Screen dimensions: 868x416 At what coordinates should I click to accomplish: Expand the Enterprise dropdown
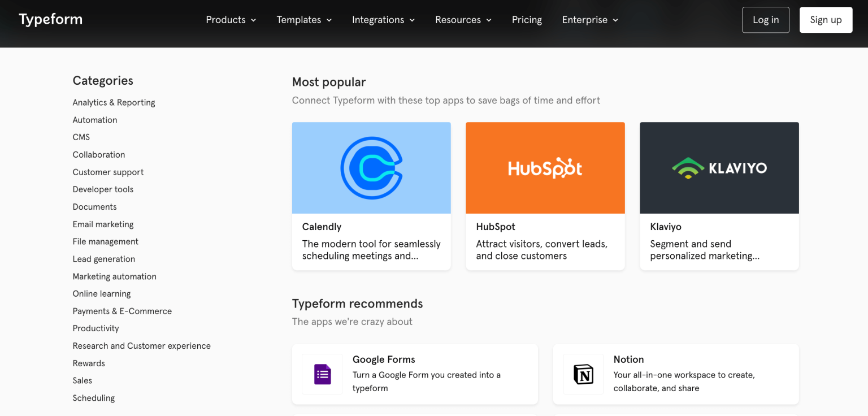(589, 20)
